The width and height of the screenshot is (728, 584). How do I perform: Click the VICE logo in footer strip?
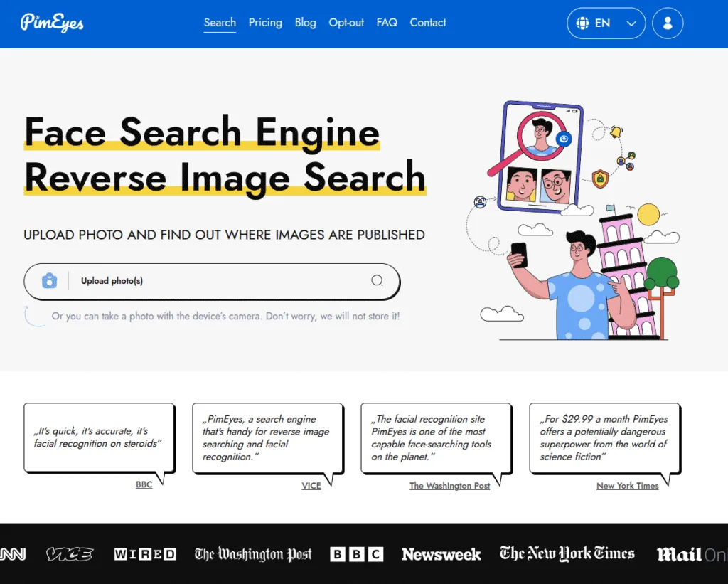click(x=70, y=554)
